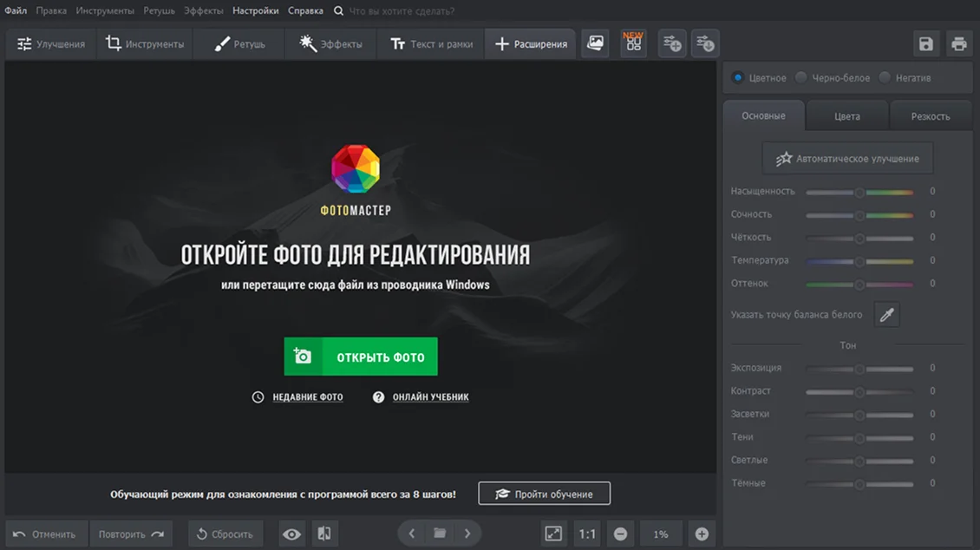Click the sliders history icon in toolbar

705,43
